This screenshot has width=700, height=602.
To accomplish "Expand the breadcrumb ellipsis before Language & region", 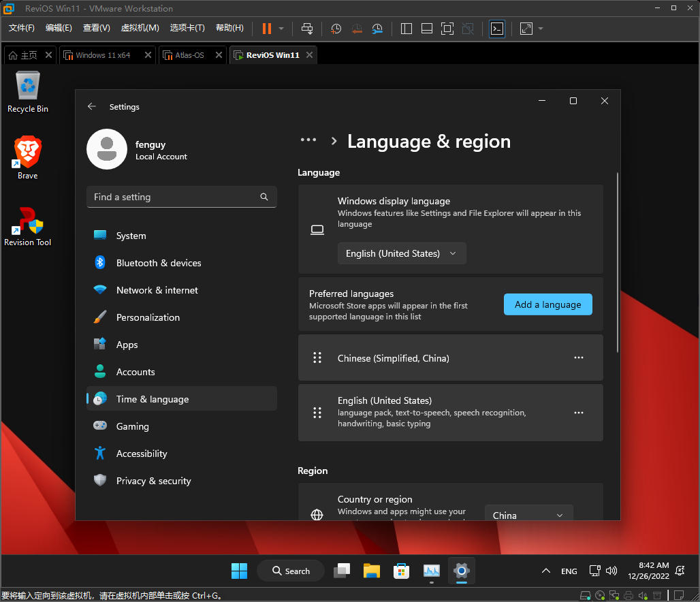I will click(308, 140).
